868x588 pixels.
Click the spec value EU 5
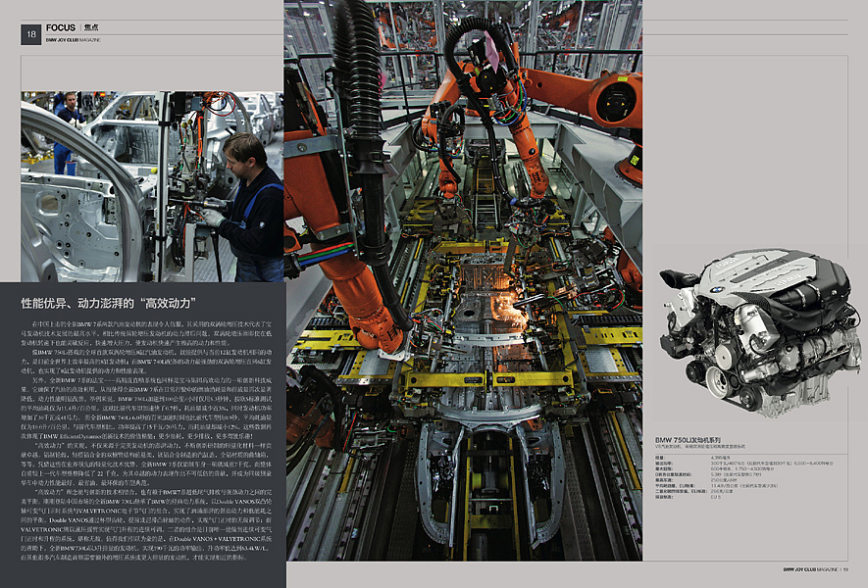716,497
